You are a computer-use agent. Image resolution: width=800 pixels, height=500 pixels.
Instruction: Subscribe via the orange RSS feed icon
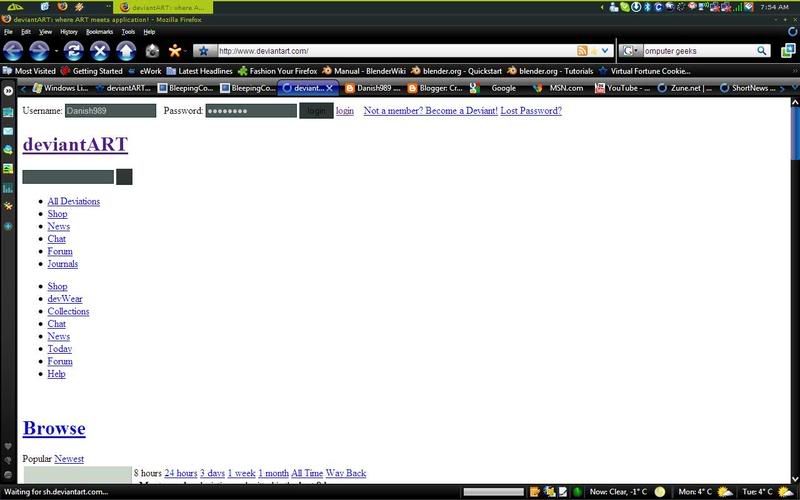pyautogui.click(x=582, y=51)
